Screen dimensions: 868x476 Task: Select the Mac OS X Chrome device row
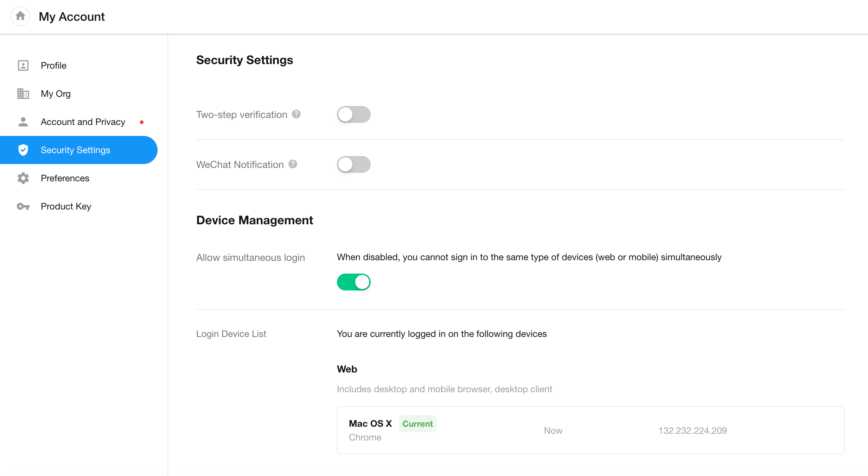pos(590,430)
